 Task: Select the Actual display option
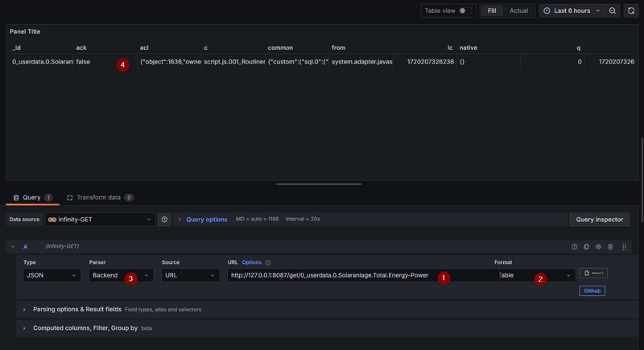point(518,10)
